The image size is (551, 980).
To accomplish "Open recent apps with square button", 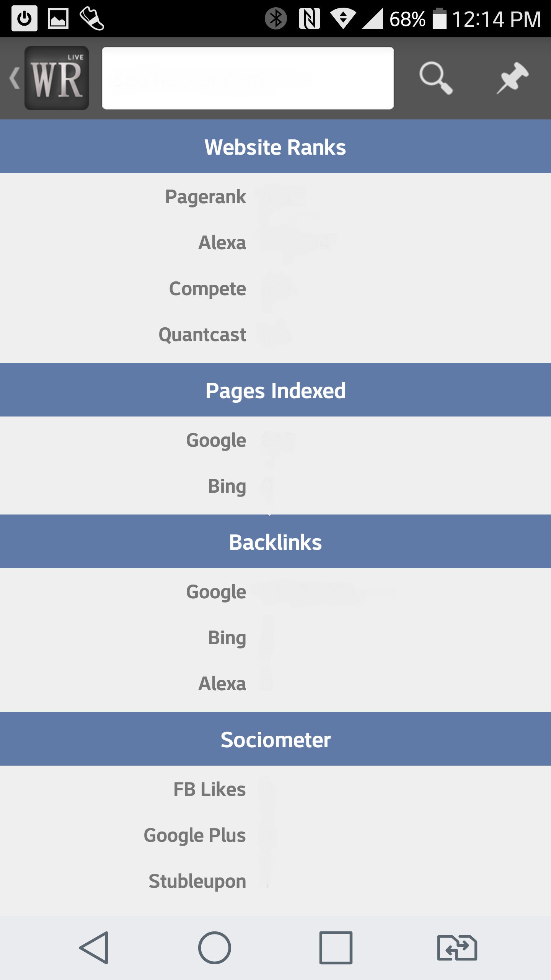I will (336, 948).
